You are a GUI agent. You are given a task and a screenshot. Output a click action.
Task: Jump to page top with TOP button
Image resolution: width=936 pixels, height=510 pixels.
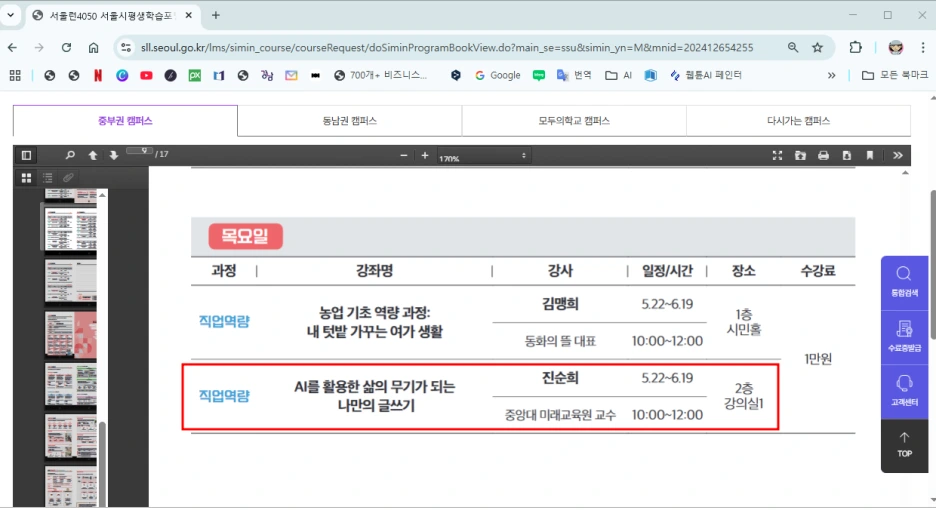(x=904, y=446)
